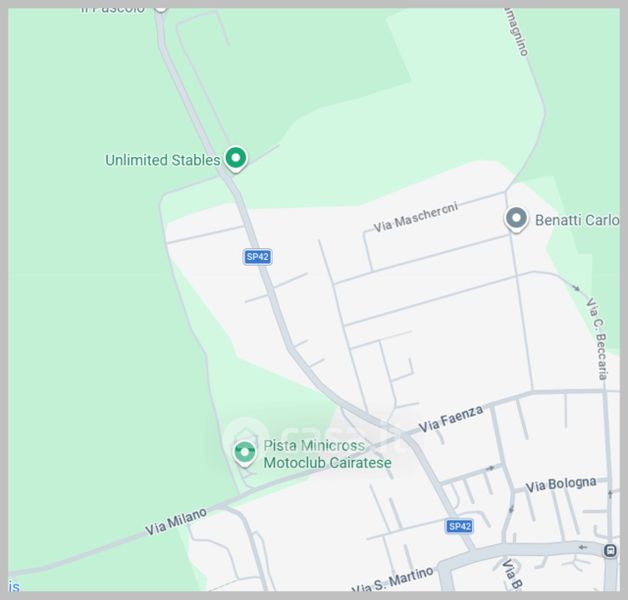Click the Benatti Carlo label
Screen dimensions: 628x600
577,220
